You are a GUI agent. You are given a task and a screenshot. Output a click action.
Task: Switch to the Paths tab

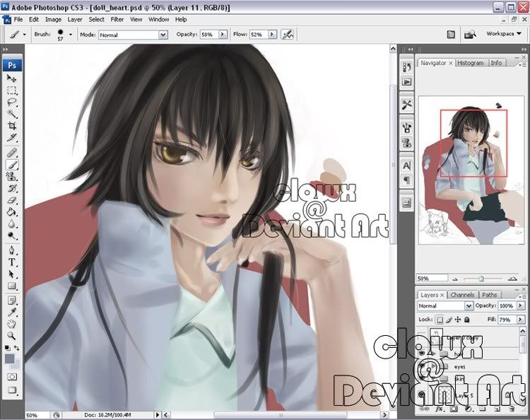pyautogui.click(x=489, y=295)
